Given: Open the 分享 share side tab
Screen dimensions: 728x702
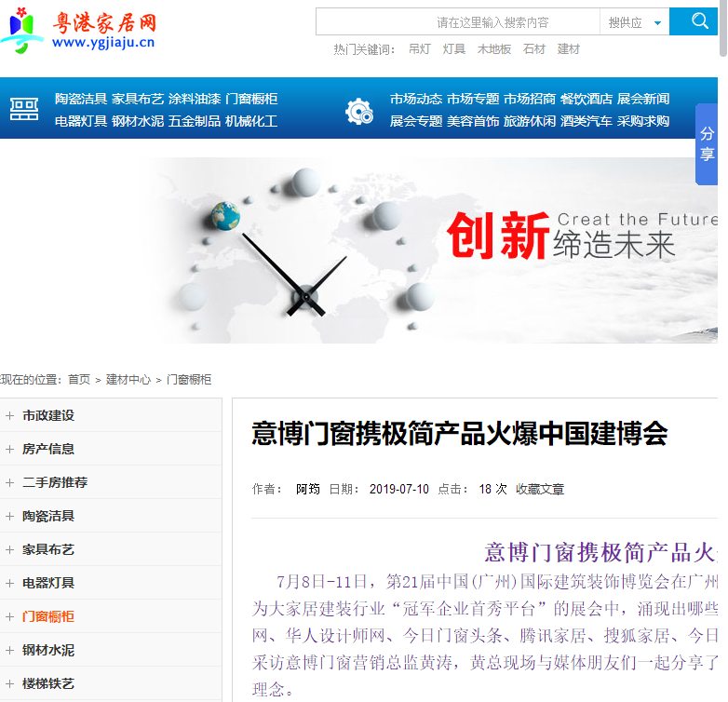Looking at the screenshot, I should coord(707,144).
